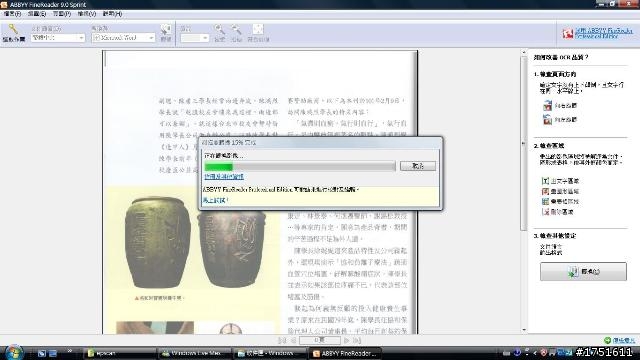The height and width of the screenshot is (360, 640).
Task: Click the zoom out magnifier icon
Action: point(236,30)
